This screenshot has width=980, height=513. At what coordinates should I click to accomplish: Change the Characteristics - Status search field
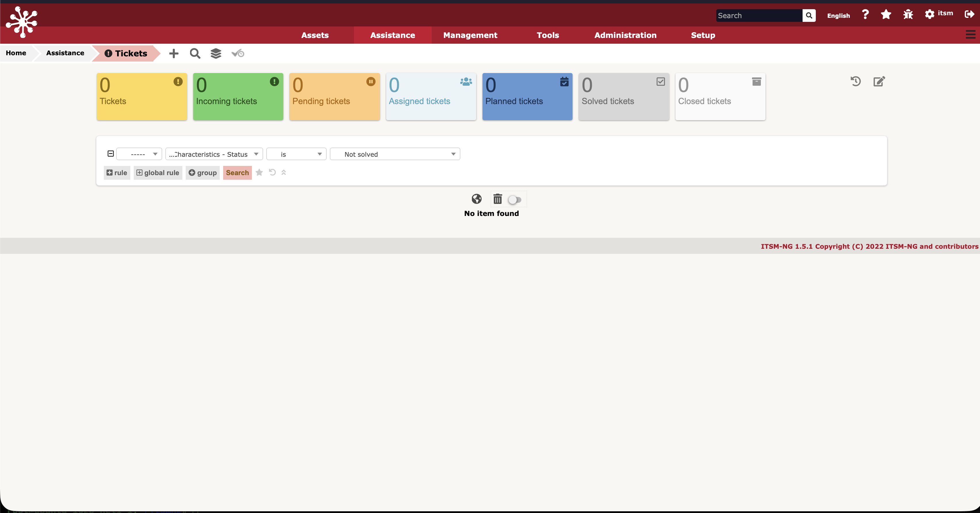[x=213, y=154]
